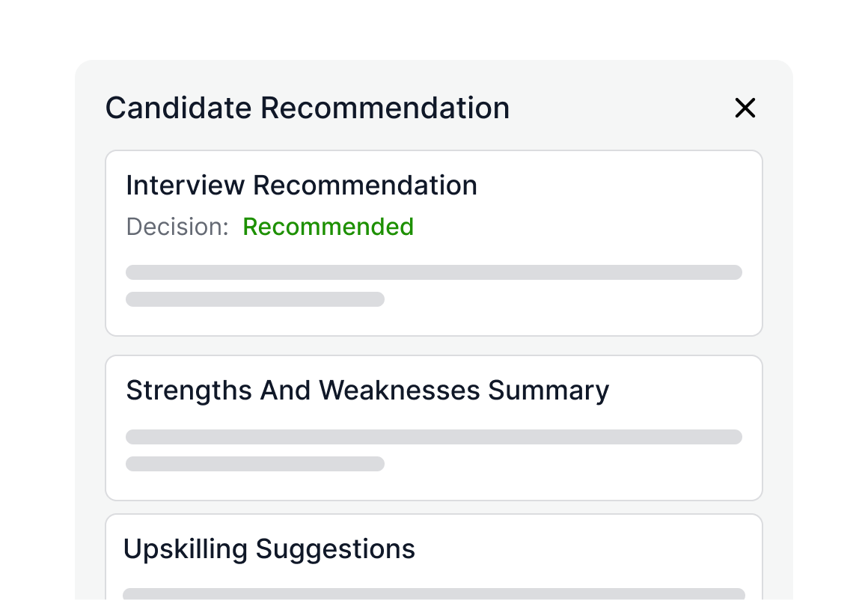Image resolution: width=868 pixels, height=615 pixels.
Task: Click the Candidate Recommendation dialog title
Action: click(307, 108)
